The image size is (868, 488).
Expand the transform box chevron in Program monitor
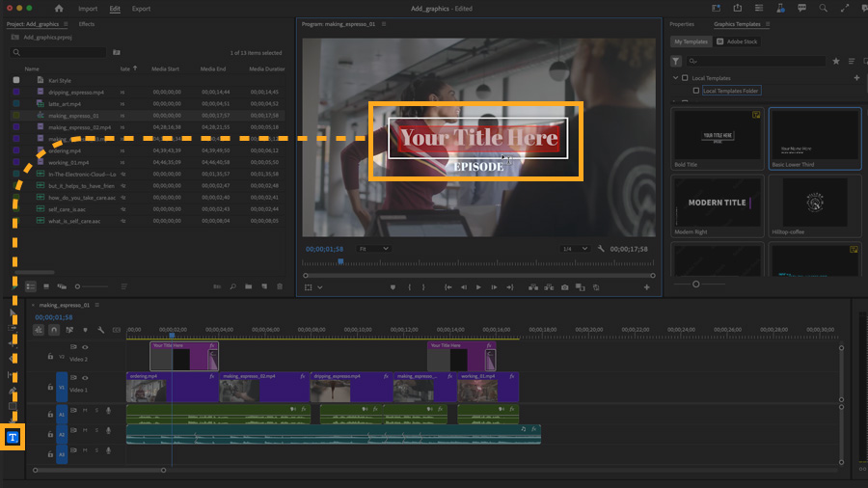click(320, 287)
